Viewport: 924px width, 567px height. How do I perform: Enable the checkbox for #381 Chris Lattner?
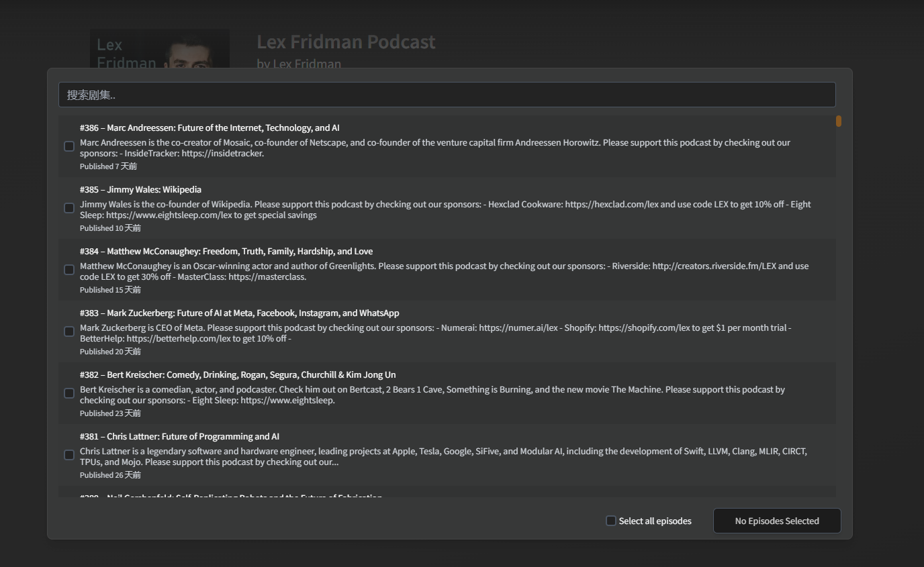(69, 455)
